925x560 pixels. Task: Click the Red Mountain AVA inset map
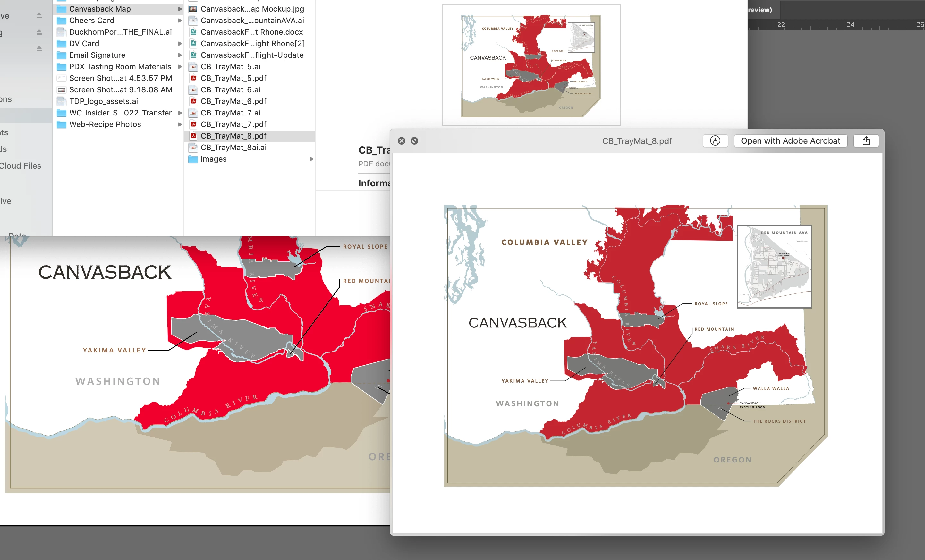[x=774, y=267]
